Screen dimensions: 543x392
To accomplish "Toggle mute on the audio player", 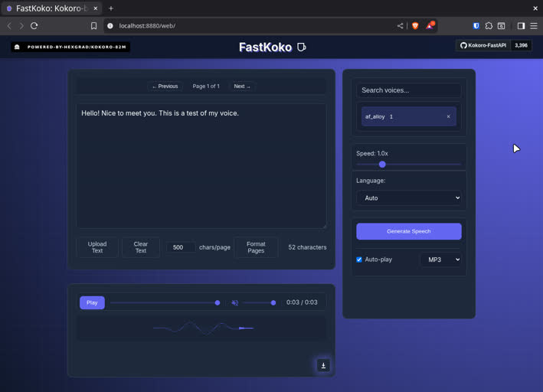I will pos(235,303).
